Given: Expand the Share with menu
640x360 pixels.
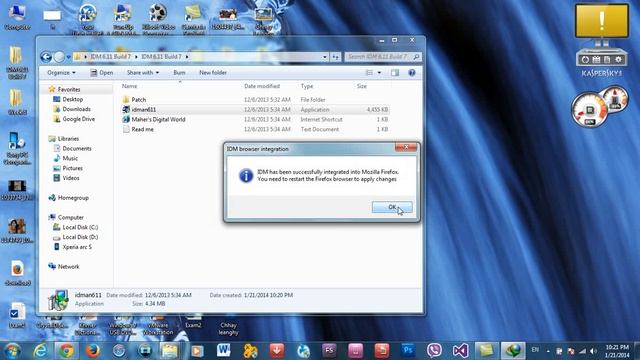Looking at the screenshot, I should pos(143,73).
